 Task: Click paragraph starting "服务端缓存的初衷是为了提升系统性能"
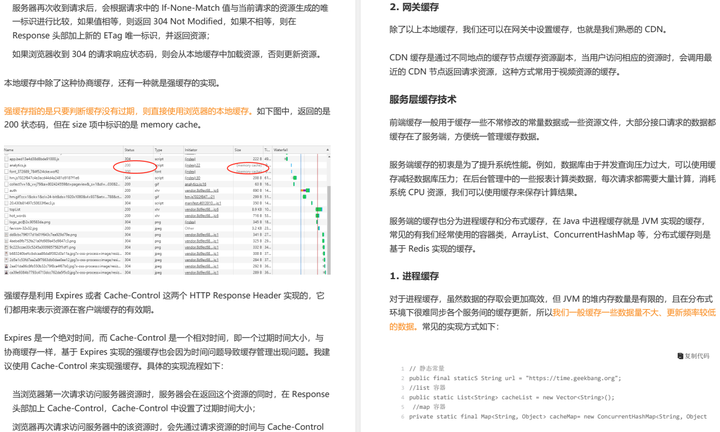coord(552,179)
